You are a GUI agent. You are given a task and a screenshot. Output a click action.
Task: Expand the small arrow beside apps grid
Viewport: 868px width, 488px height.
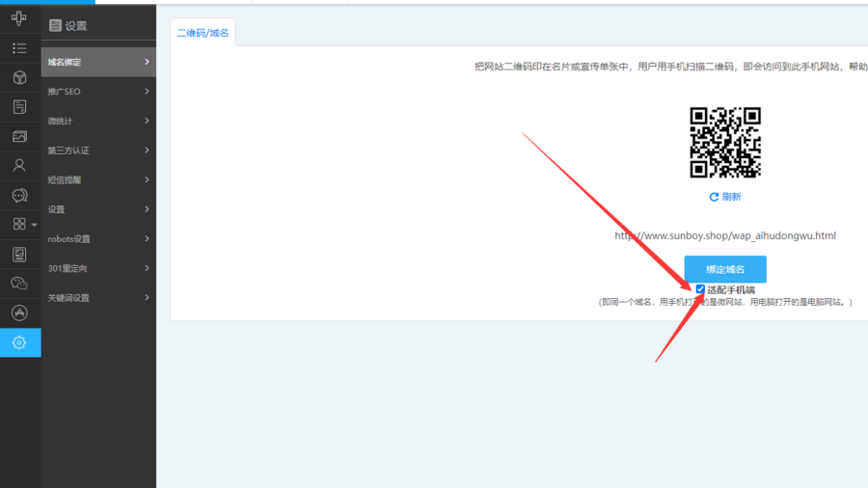[x=35, y=225]
